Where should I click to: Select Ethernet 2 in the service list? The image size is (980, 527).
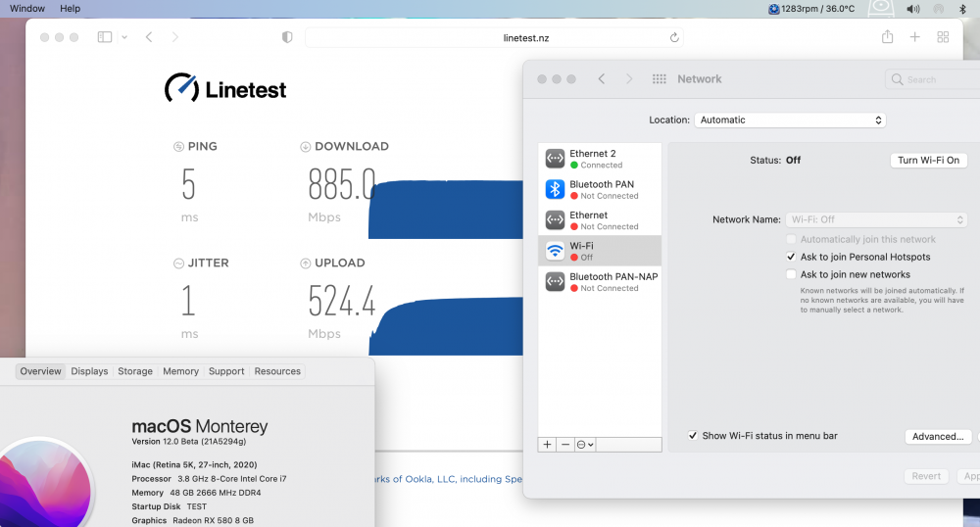coord(600,159)
